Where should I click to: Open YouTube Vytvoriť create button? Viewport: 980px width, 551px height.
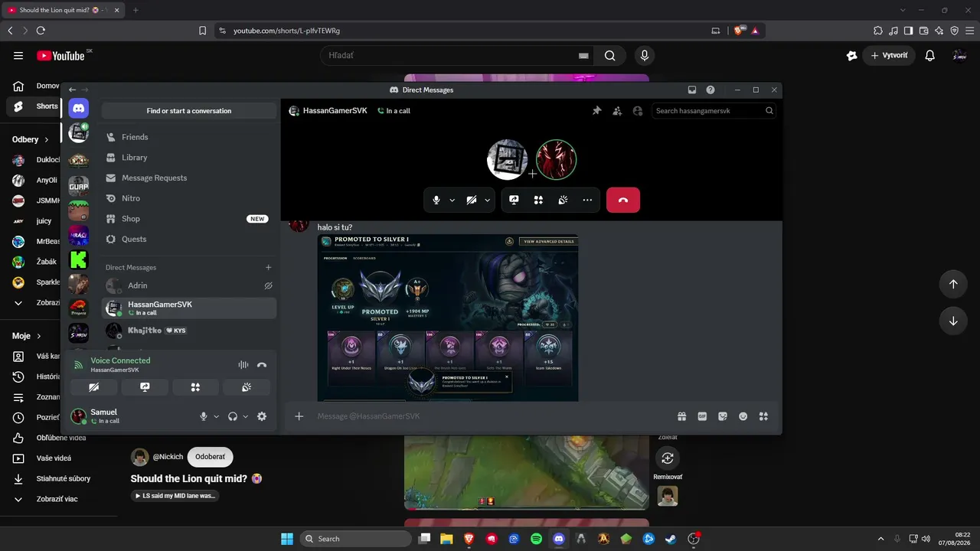(x=889, y=56)
